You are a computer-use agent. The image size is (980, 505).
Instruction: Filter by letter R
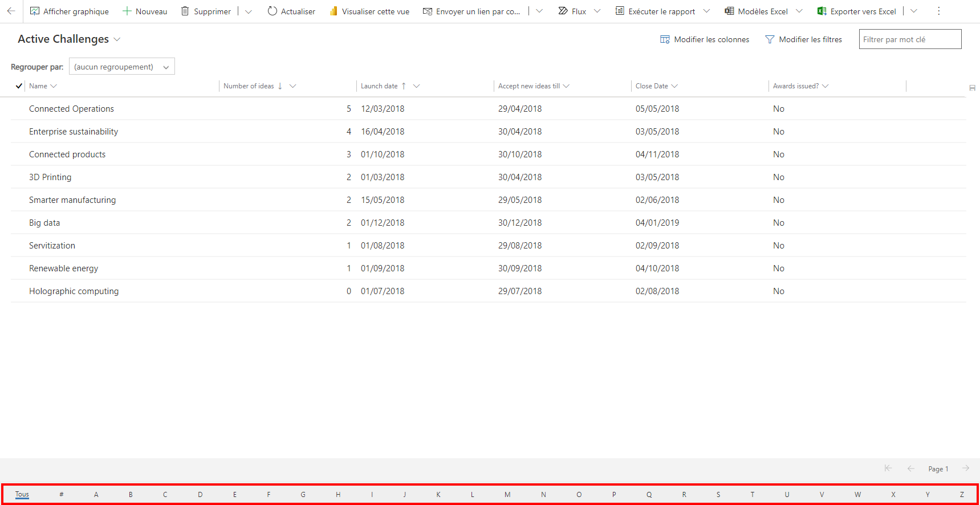click(684, 495)
